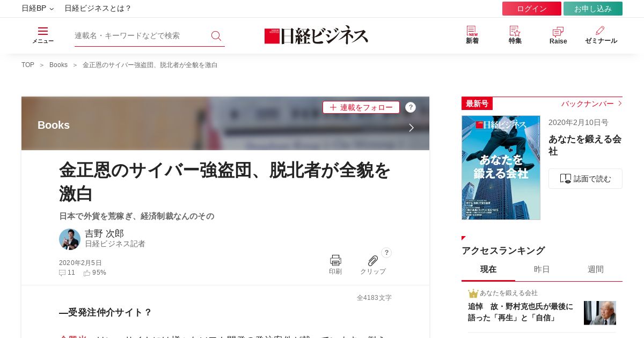Click the article date 2020年2月5日
The height and width of the screenshot is (338, 644).
pyautogui.click(x=80, y=263)
